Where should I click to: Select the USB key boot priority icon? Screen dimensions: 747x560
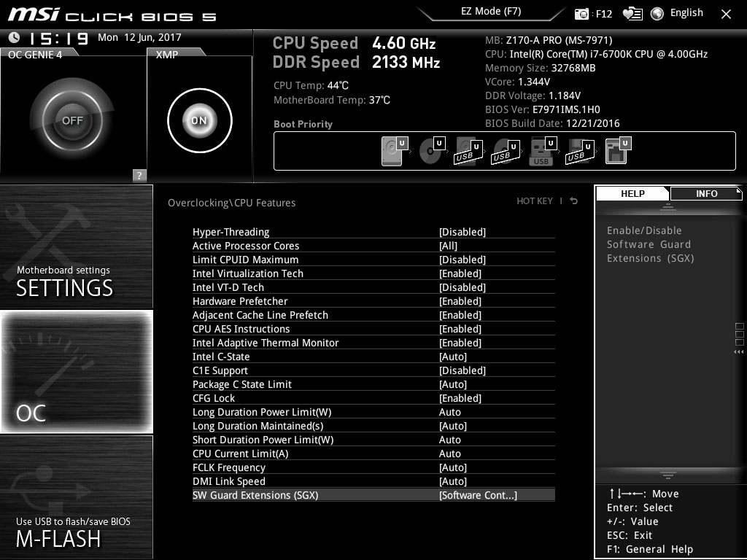coord(543,152)
